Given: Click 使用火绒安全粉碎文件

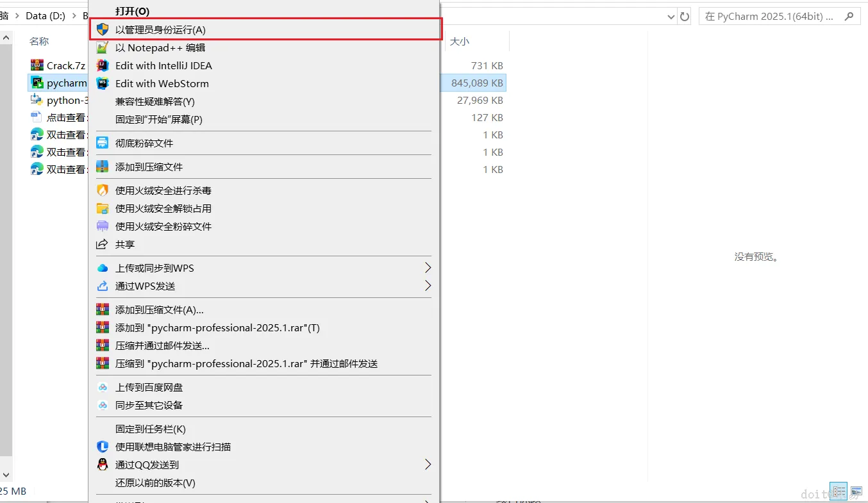Looking at the screenshot, I should point(264,226).
